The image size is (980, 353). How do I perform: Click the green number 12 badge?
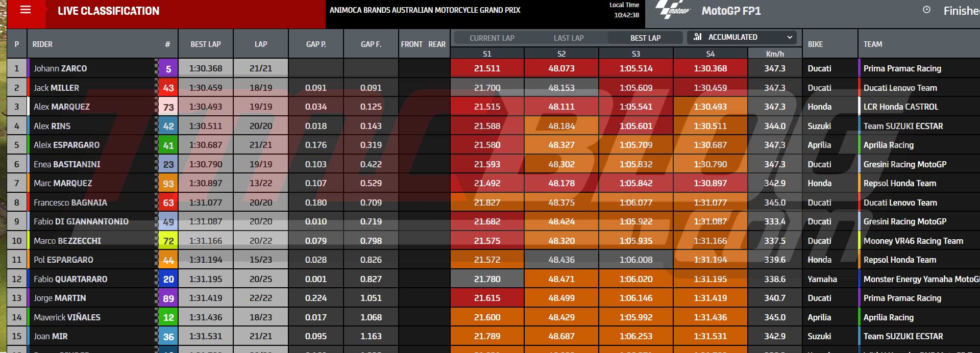click(168, 317)
